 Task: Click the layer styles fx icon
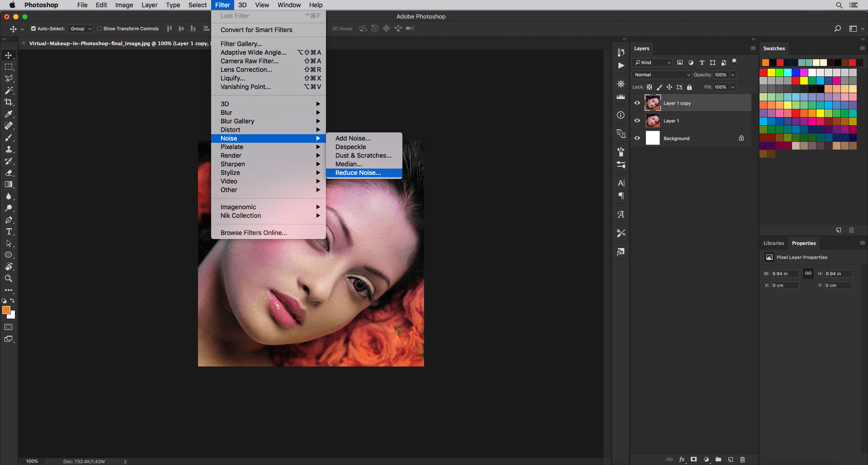[x=682, y=460]
